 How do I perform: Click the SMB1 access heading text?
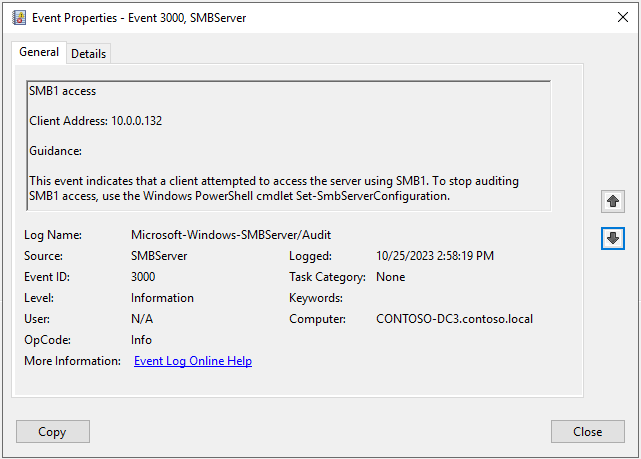(62, 91)
